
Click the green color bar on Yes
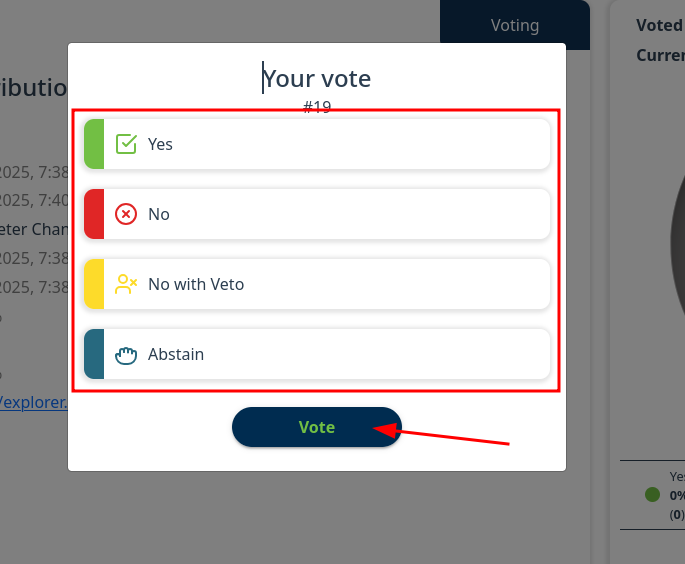(x=94, y=144)
